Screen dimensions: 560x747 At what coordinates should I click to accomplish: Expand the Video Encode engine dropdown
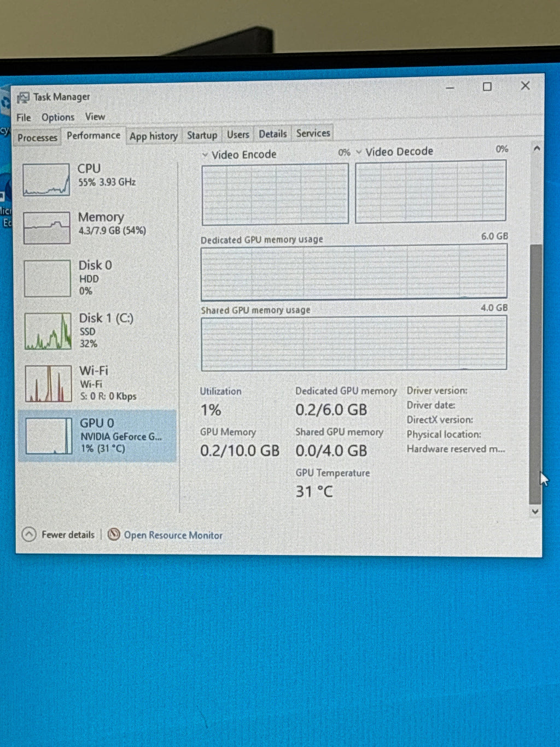(205, 155)
